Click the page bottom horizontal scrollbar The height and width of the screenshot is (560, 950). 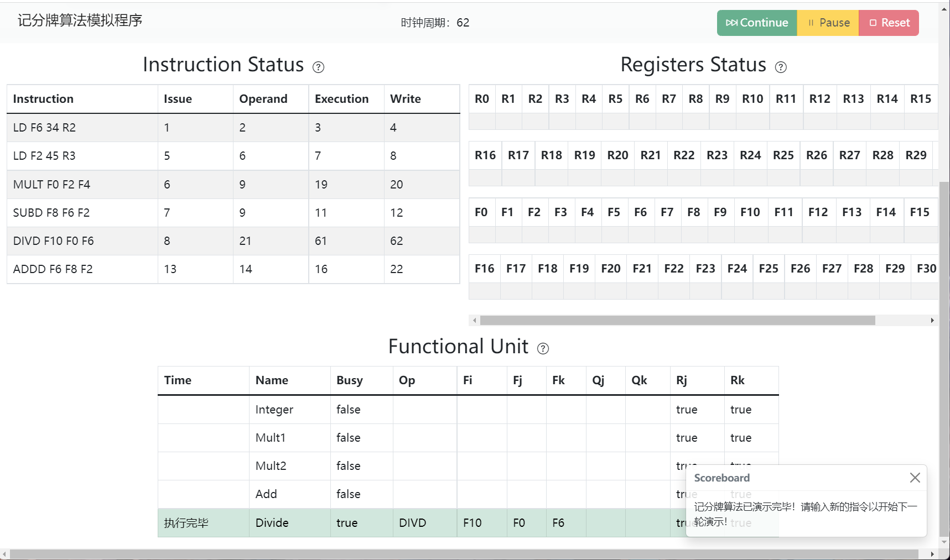tap(464, 554)
